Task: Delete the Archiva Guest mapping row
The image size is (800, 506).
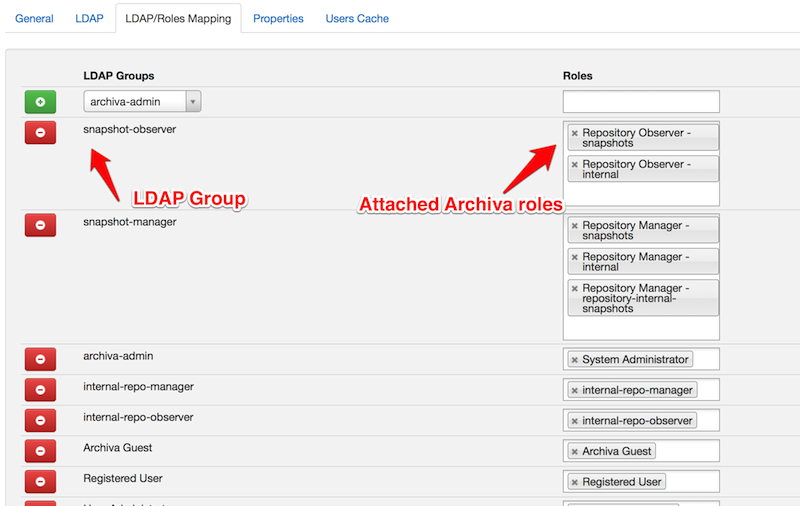Action: pos(40,451)
